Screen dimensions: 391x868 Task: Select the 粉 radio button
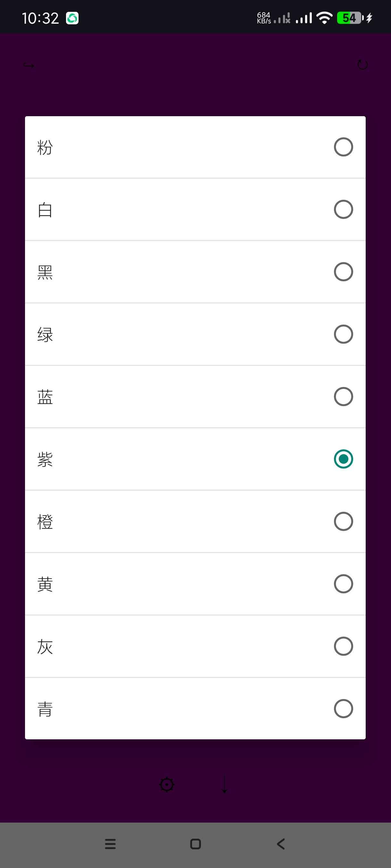pos(343,147)
